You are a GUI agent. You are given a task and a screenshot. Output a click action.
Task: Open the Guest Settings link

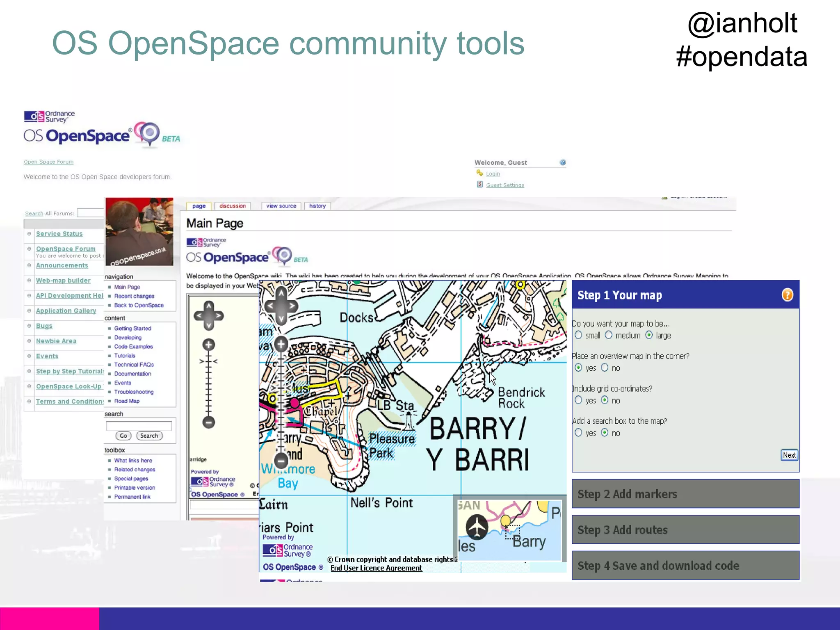505,185
